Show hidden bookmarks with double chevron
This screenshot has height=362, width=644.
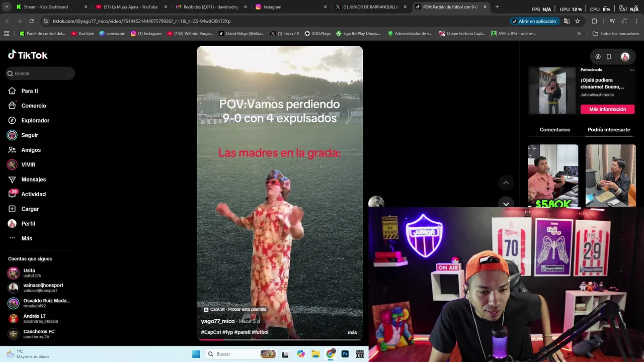pyautogui.click(x=579, y=34)
